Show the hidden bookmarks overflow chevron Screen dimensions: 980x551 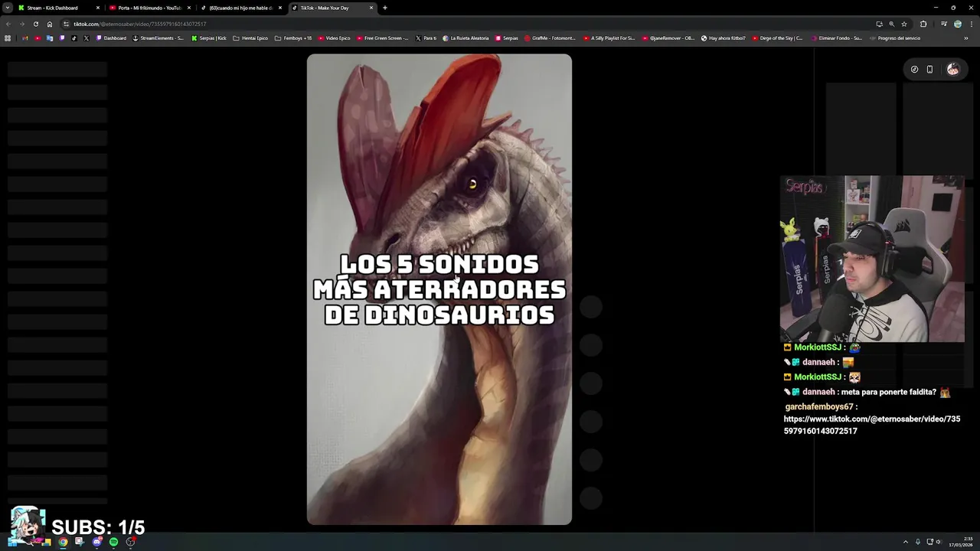click(x=966, y=38)
